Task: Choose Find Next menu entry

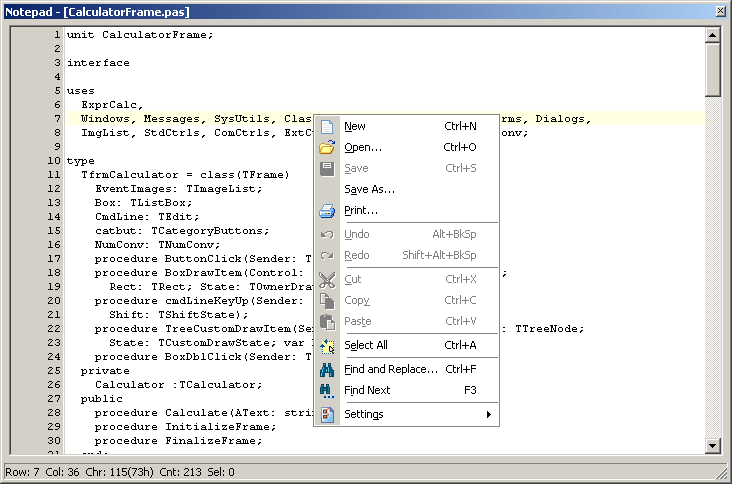Action: coord(406,390)
